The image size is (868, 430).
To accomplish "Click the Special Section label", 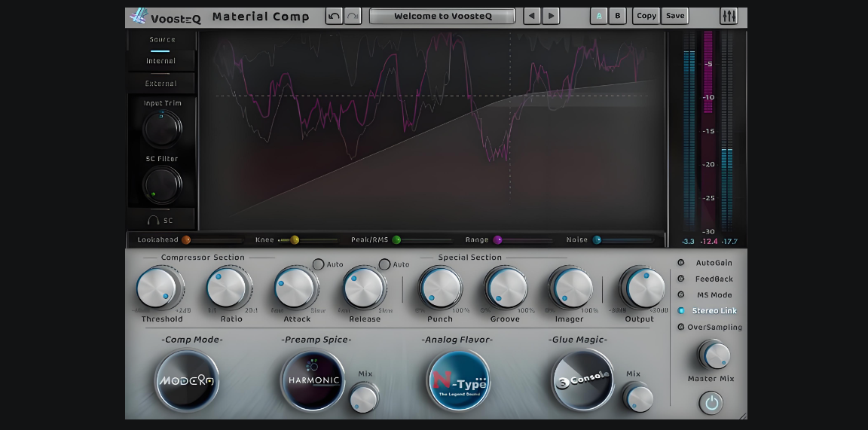I will [x=470, y=258].
